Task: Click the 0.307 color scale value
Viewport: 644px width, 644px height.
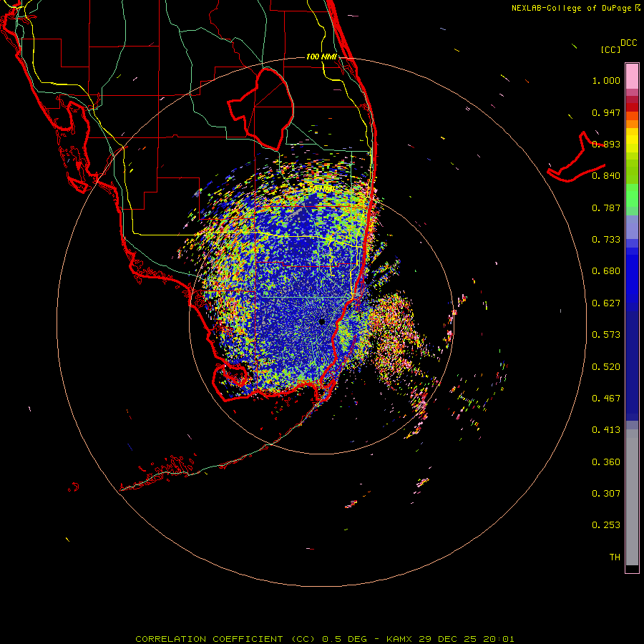Action: click(606, 494)
